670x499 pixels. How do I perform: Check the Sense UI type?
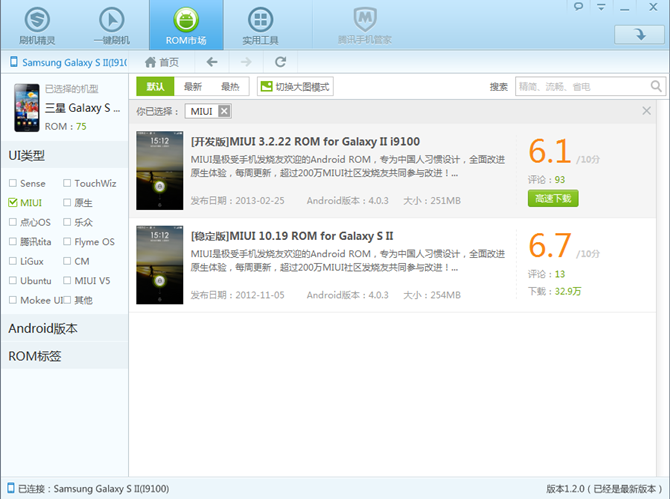[x=13, y=183]
